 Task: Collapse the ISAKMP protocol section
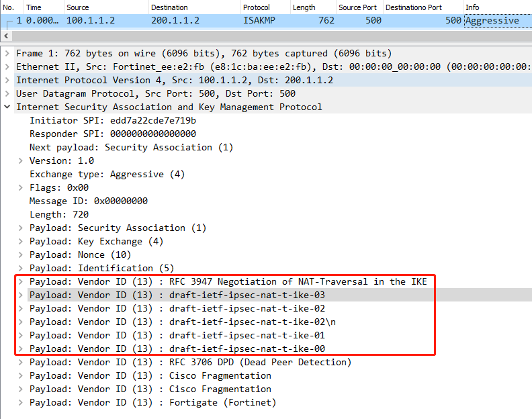[7, 107]
